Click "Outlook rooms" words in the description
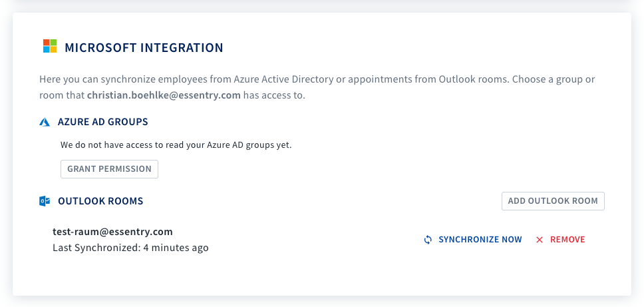The image size is (644, 307). click(474, 79)
